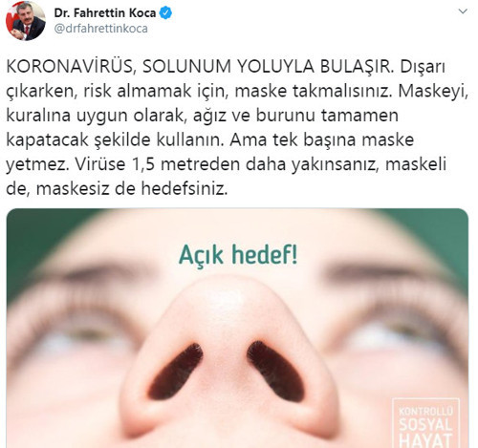Click the blue verified badge
Viewport: 478px width, 448px height.
coord(165,13)
